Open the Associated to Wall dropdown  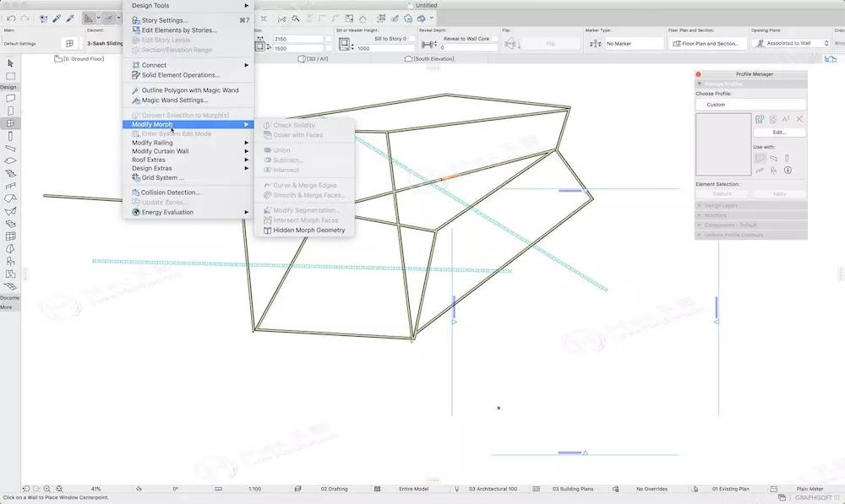pos(791,43)
